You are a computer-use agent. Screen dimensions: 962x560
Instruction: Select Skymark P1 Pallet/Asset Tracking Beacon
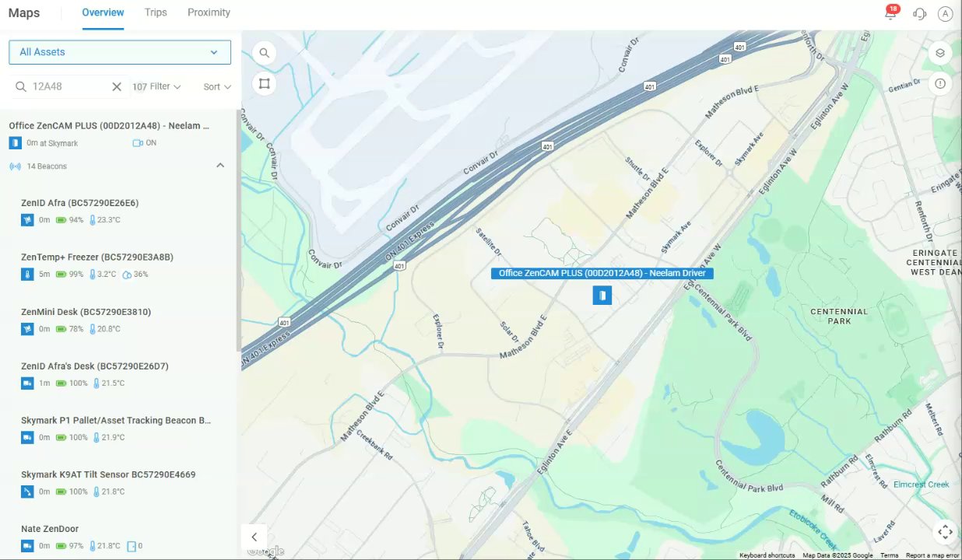tap(116, 420)
